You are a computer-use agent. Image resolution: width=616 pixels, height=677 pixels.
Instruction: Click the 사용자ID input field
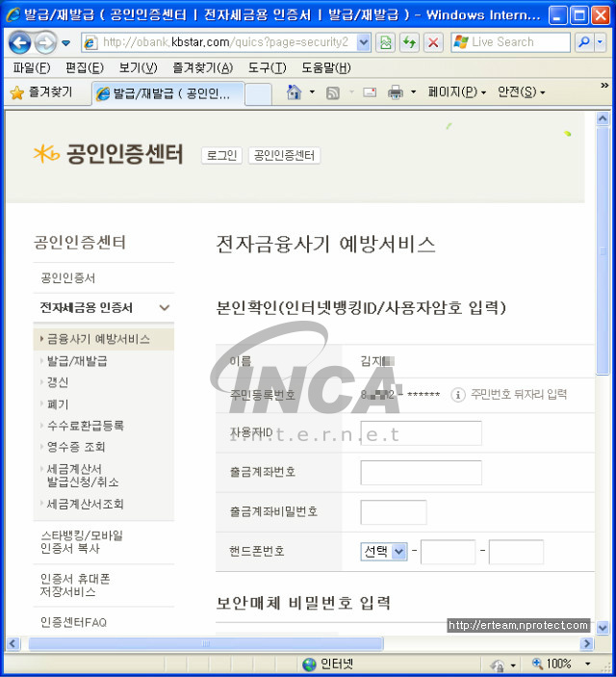coord(421,433)
